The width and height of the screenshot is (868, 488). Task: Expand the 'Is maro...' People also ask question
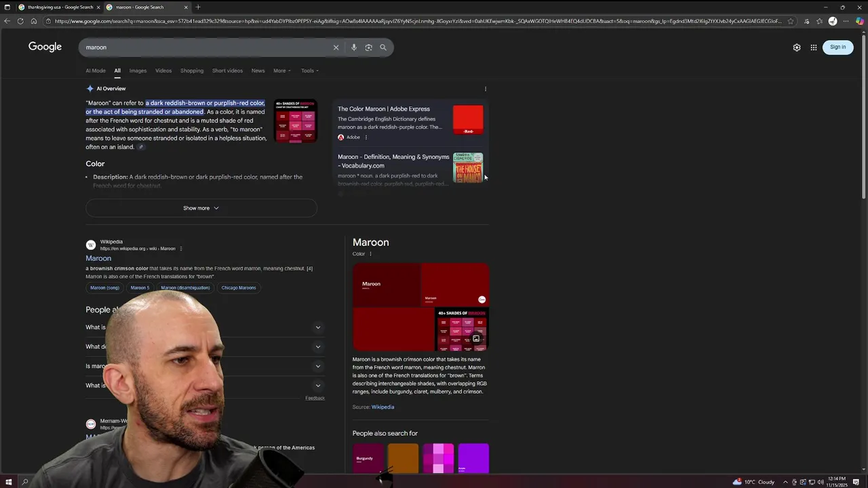[x=205, y=366]
